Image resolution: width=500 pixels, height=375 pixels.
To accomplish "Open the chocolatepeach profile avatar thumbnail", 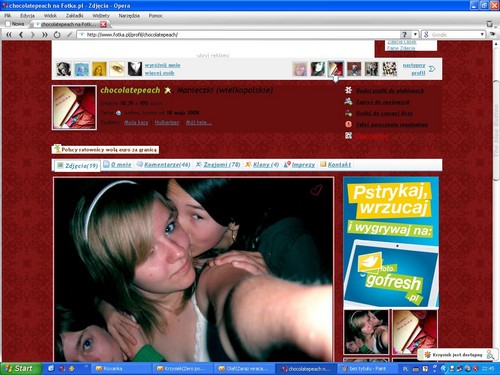I will (x=74, y=107).
